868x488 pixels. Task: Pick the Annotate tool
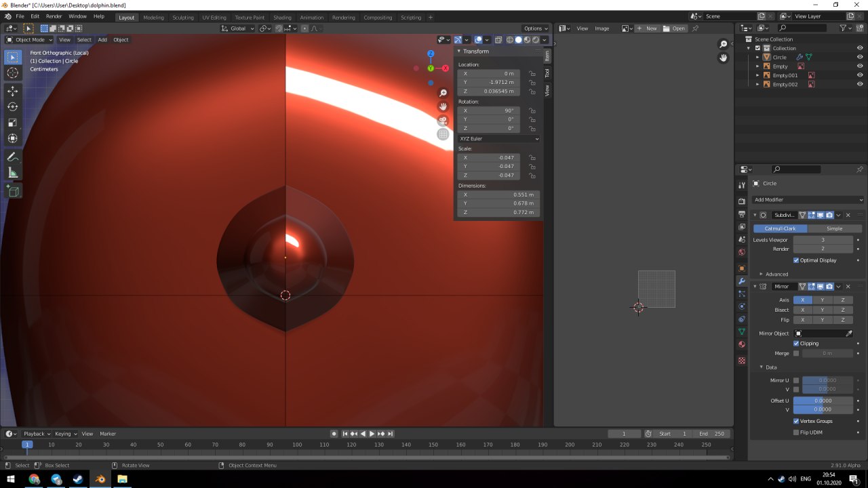tap(13, 157)
